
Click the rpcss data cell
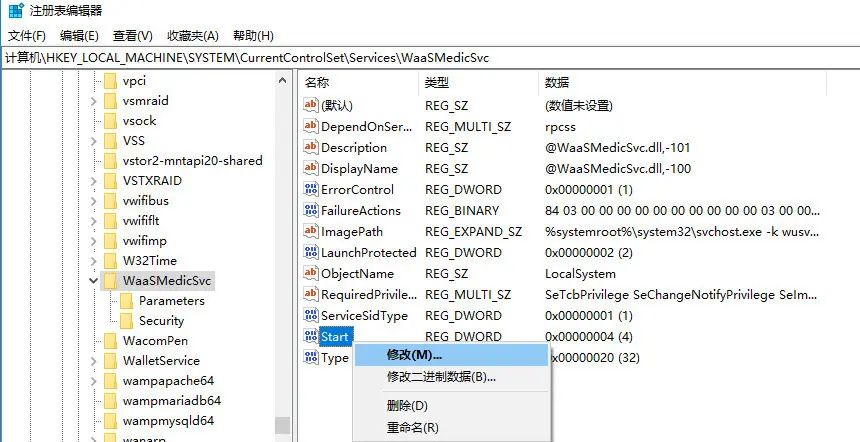pos(560,127)
